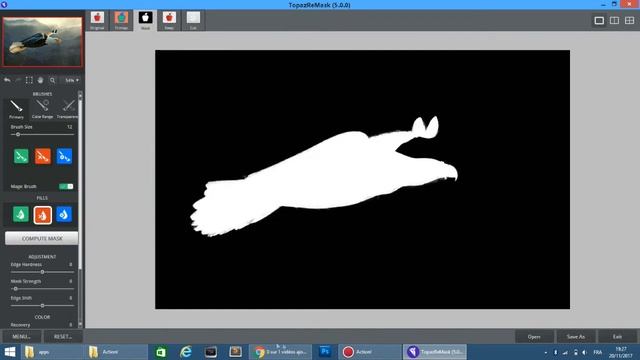Select the Transparent brush tool
The width and height of the screenshot is (640, 360).
point(67,109)
